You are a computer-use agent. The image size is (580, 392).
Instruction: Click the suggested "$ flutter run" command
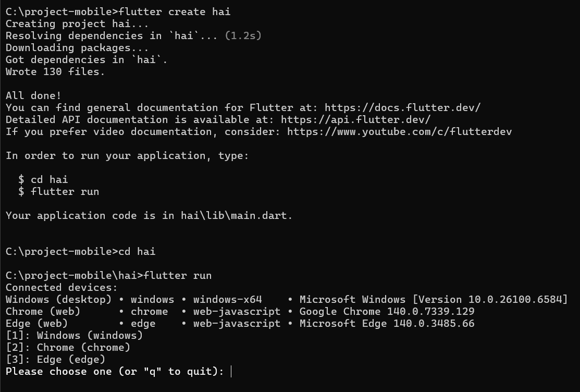coord(58,192)
